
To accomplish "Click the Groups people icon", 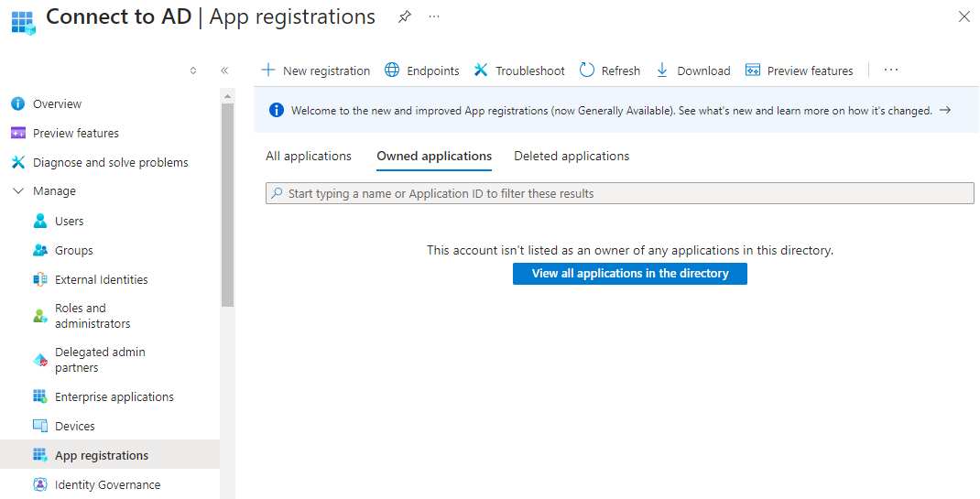I will (x=40, y=250).
